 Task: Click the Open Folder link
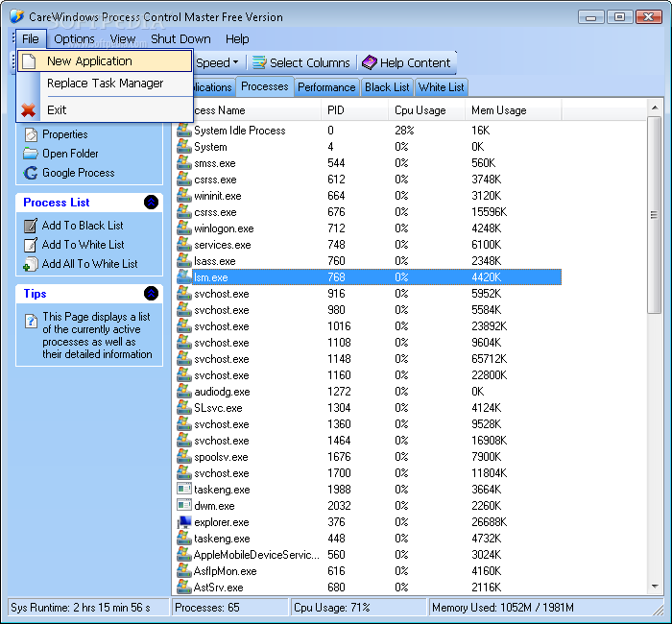70,154
